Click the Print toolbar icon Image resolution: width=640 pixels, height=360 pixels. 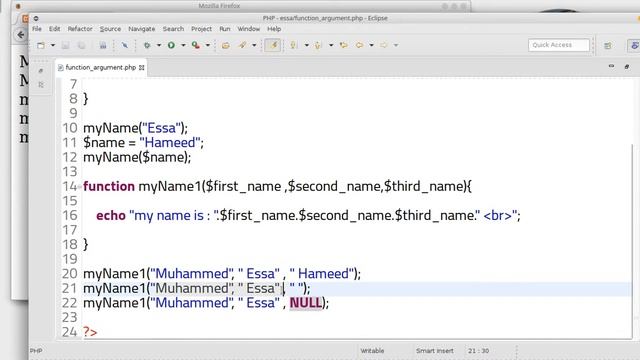[103, 45]
